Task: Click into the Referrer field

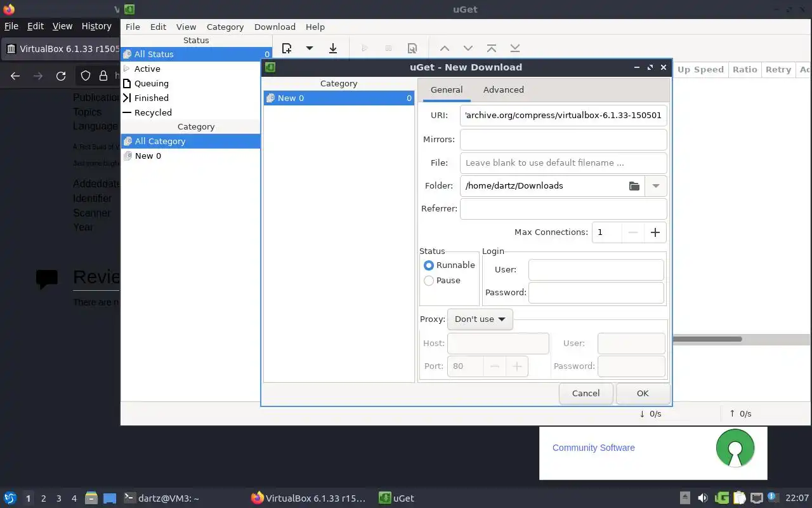Action: [563, 209]
